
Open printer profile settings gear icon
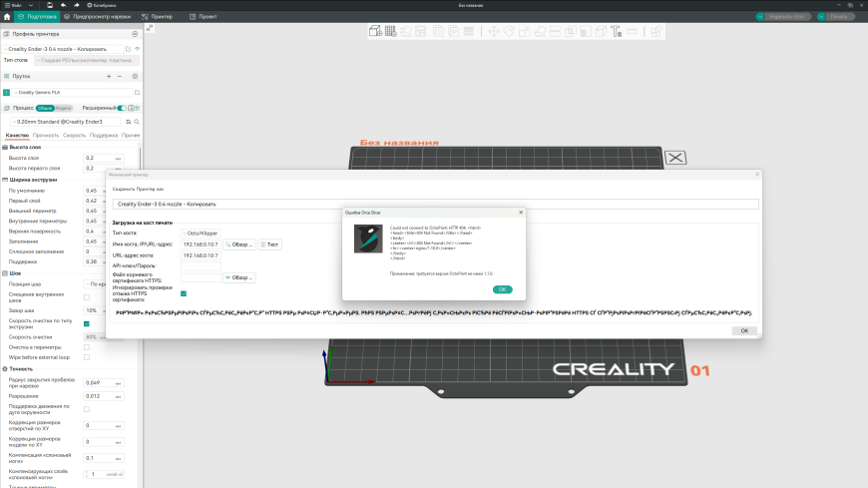coord(135,34)
